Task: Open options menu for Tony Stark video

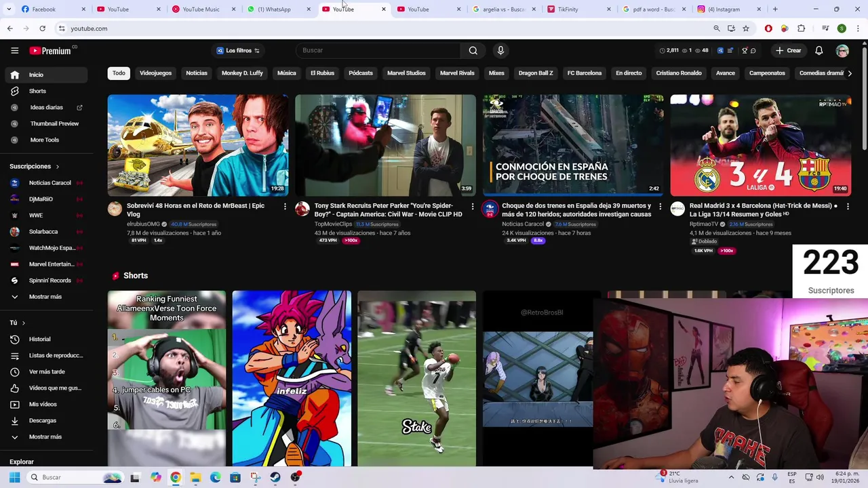Action: pyautogui.click(x=473, y=206)
